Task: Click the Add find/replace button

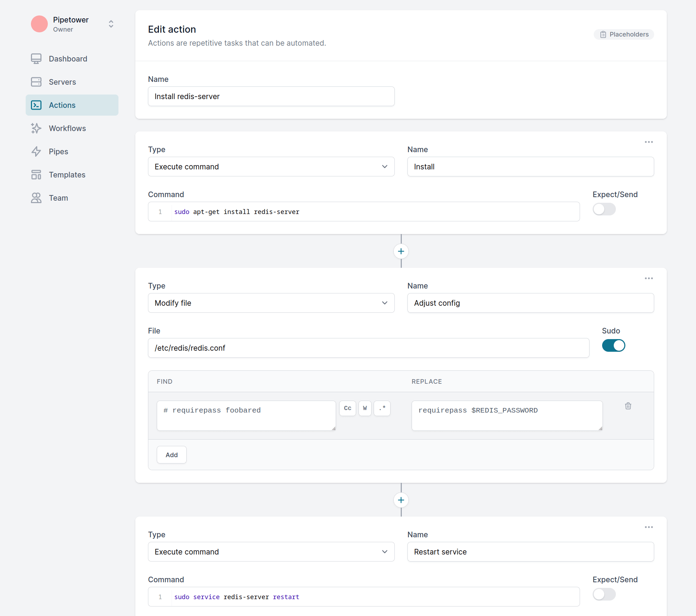Action: click(x=172, y=455)
